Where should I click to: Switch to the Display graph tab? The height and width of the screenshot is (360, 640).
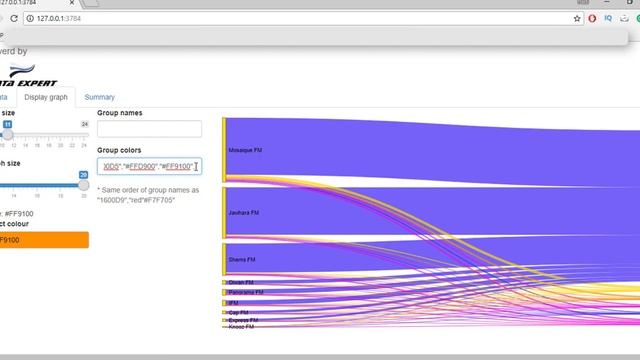coord(46,97)
